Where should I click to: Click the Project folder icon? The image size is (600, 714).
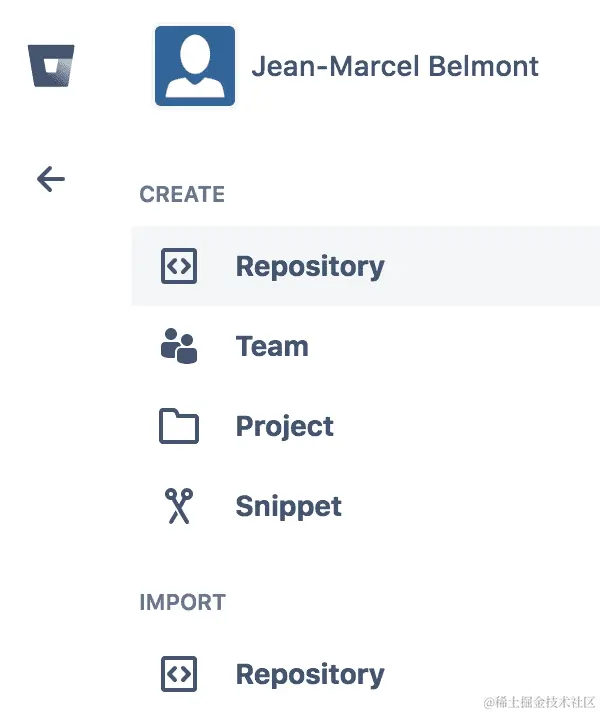tap(179, 426)
